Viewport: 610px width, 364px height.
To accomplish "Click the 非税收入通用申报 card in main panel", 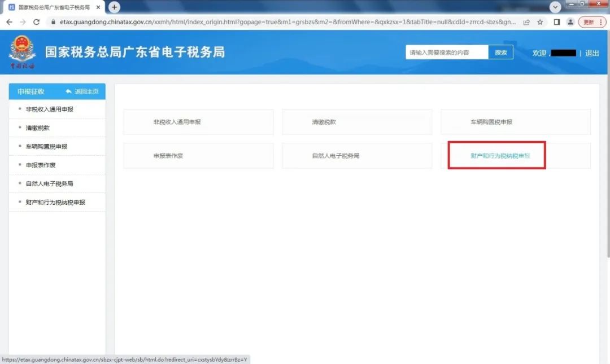I will click(198, 122).
